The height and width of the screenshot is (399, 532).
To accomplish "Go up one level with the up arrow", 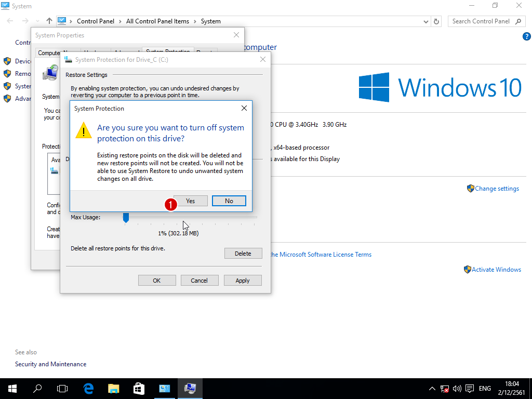I will pos(49,21).
